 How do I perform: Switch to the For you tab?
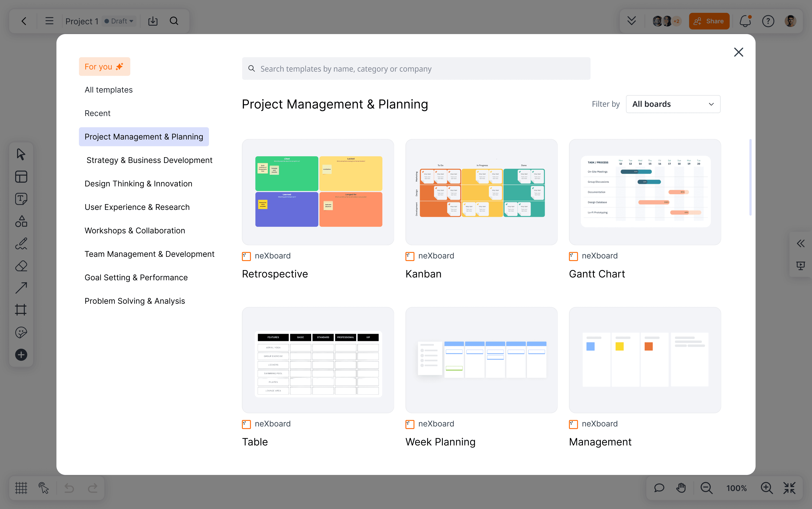[x=104, y=67]
